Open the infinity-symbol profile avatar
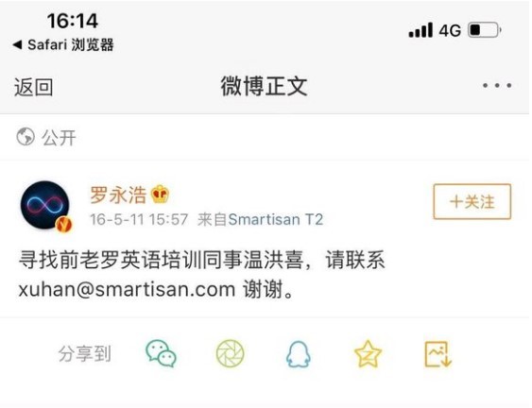532x408 pixels. (45, 205)
